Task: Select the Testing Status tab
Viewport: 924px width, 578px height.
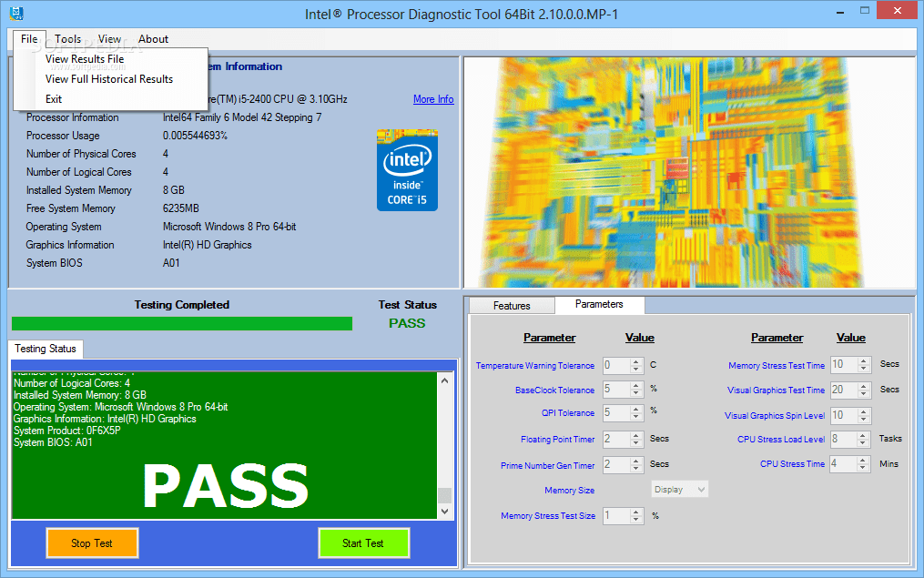Action: (x=45, y=349)
